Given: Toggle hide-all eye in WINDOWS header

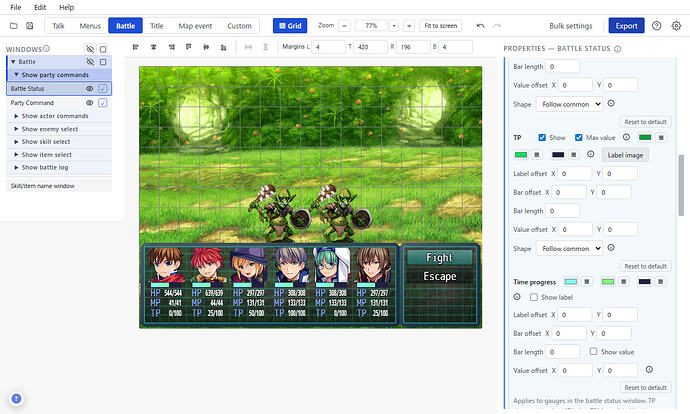Looking at the screenshot, I should click(x=90, y=49).
